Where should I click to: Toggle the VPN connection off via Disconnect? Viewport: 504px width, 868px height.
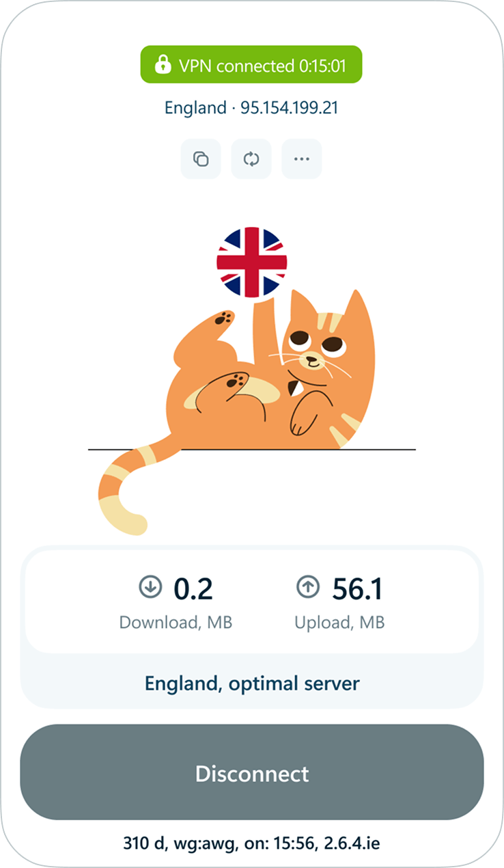click(x=252, y=773)
